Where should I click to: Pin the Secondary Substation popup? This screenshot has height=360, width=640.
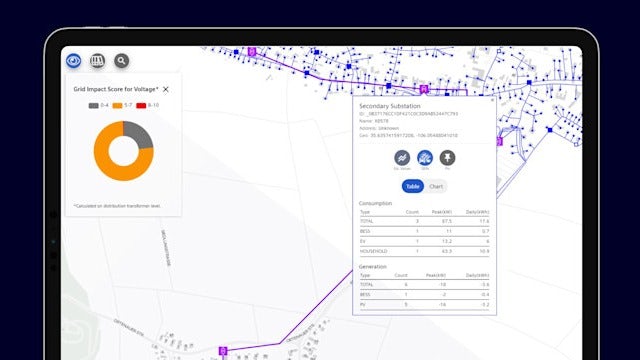click(x=447, y=158)
